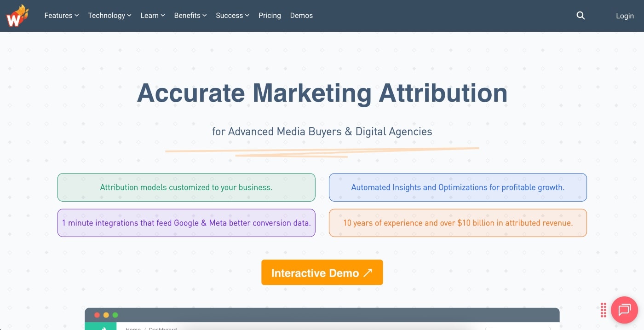644x330 pixels.
Task: Click the green attribution models box
Action: 186,187
